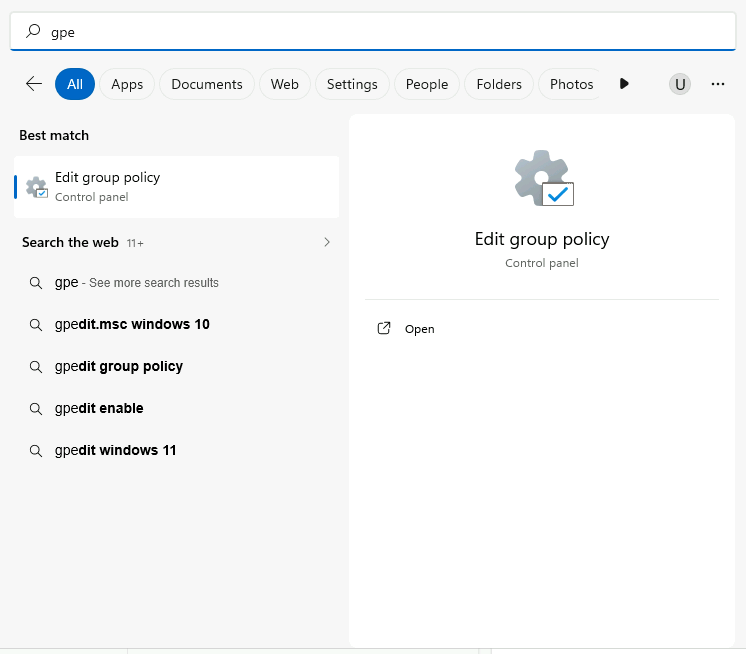The image size is (746, 654).
Task: Select gpe See more search results
Action: pyautogui.click(x=177, y=283)
